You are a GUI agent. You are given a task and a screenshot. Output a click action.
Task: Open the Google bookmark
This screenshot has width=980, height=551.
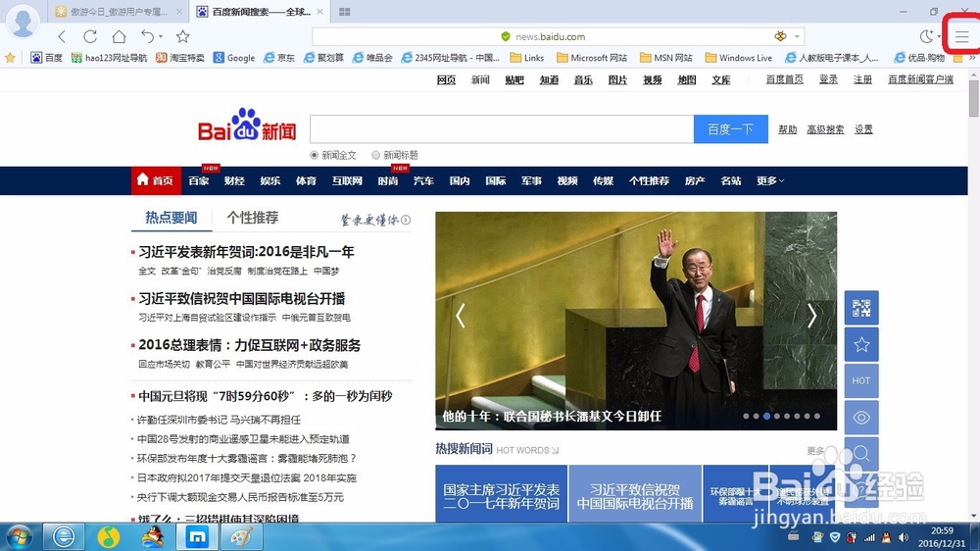point(234,58)
